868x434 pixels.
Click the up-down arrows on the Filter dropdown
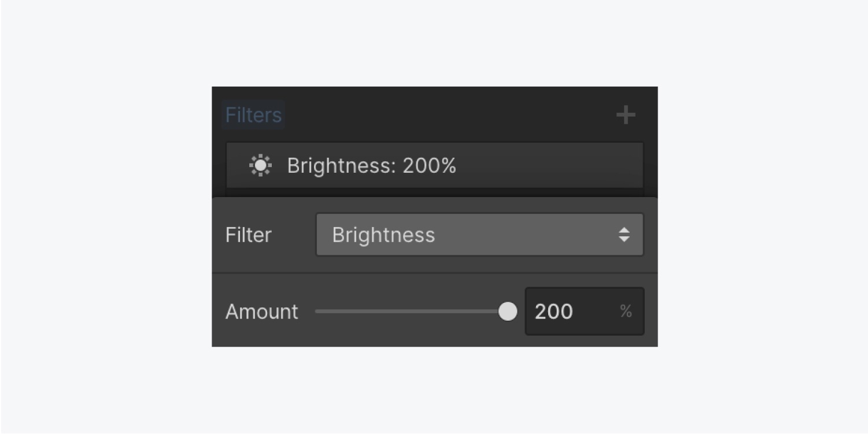[x=624, y=235]
